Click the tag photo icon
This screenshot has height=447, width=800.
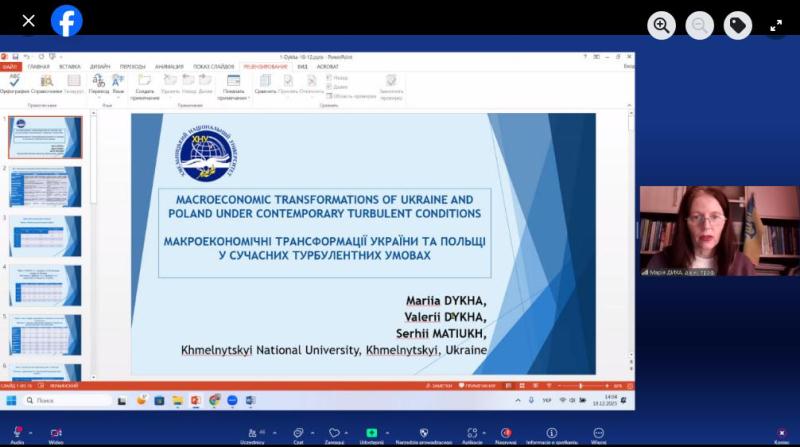tap(739, 25)
